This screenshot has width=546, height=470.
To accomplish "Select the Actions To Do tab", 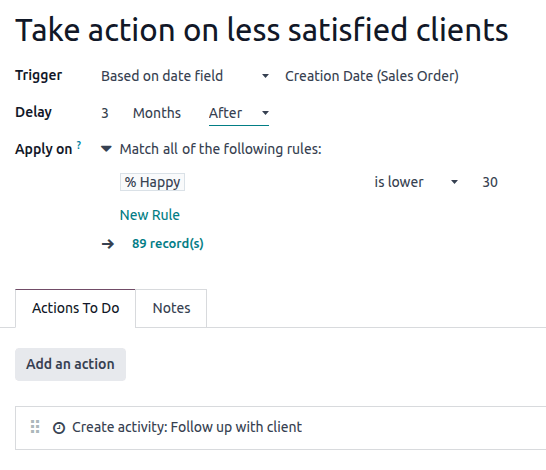I will click(76, 308).
